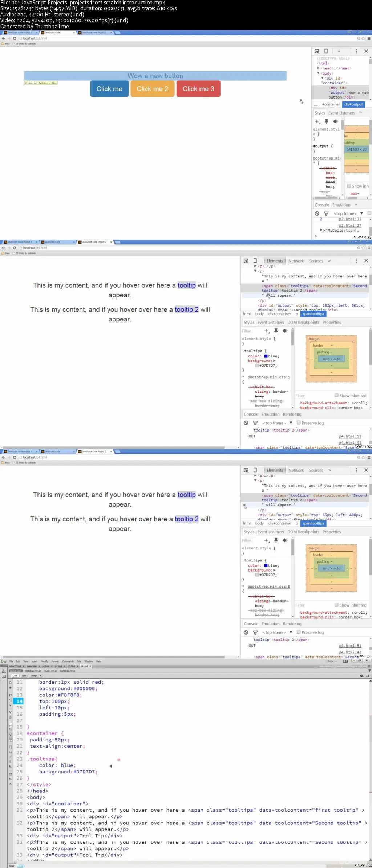The height and width of the screenshot is (868, 372).
Task: Open DevTools three-dot menu in p2.html frame
Action: (357, 51)
